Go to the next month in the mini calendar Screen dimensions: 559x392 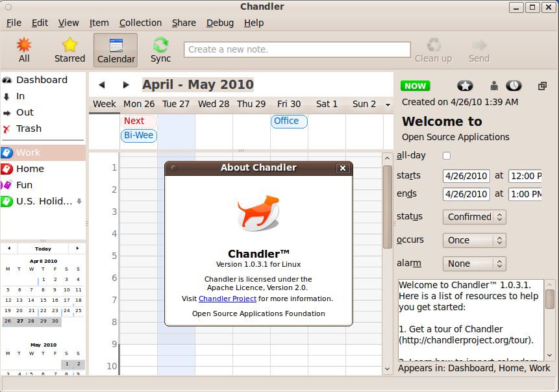point(77,249)
